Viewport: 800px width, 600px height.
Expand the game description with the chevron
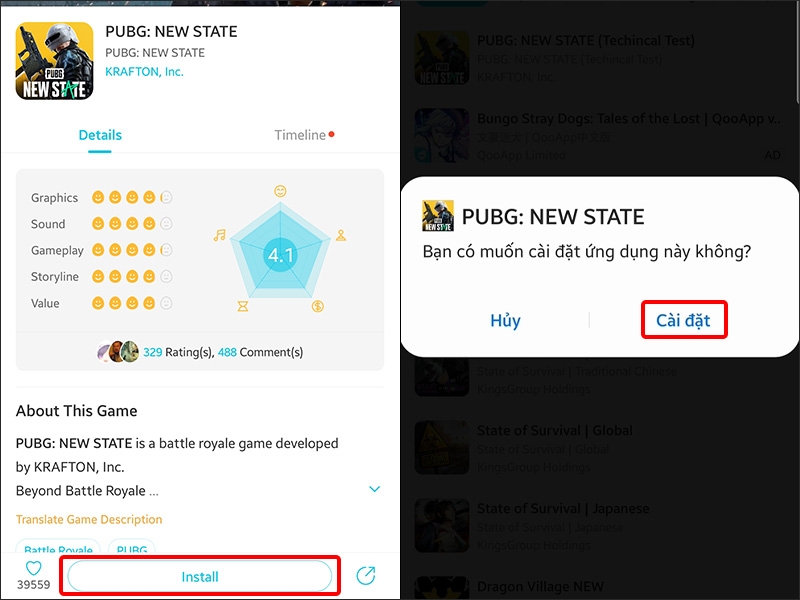point(374,489)
